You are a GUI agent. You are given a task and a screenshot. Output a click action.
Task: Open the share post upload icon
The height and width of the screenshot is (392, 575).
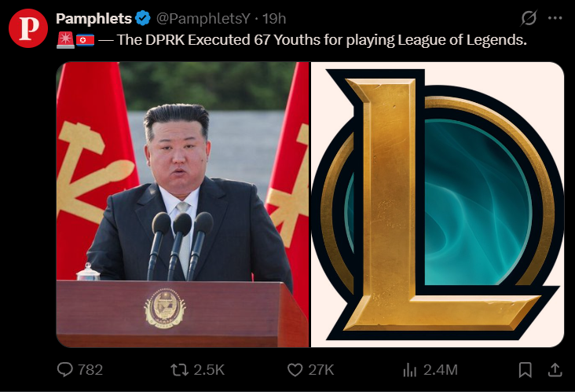click(555, 370)
